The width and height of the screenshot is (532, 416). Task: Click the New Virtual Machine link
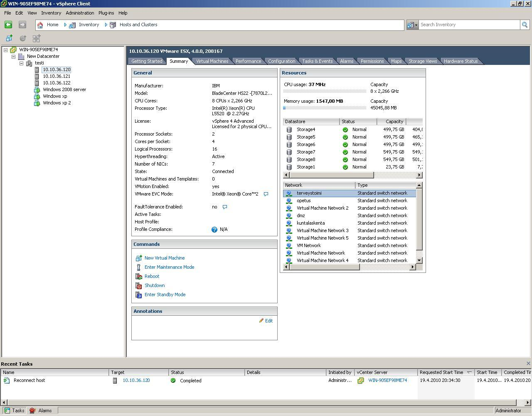pyautogui.click(x=165, y=258)
